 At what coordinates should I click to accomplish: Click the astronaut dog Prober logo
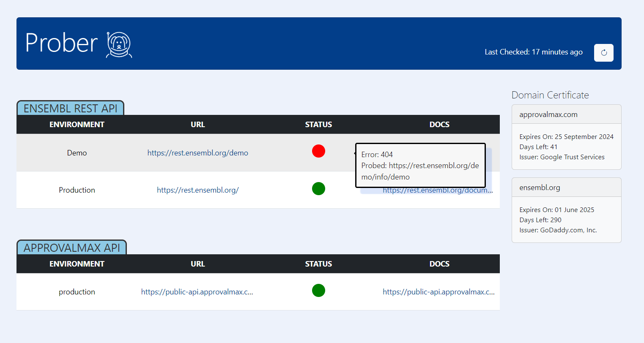(x=118, y=44)
